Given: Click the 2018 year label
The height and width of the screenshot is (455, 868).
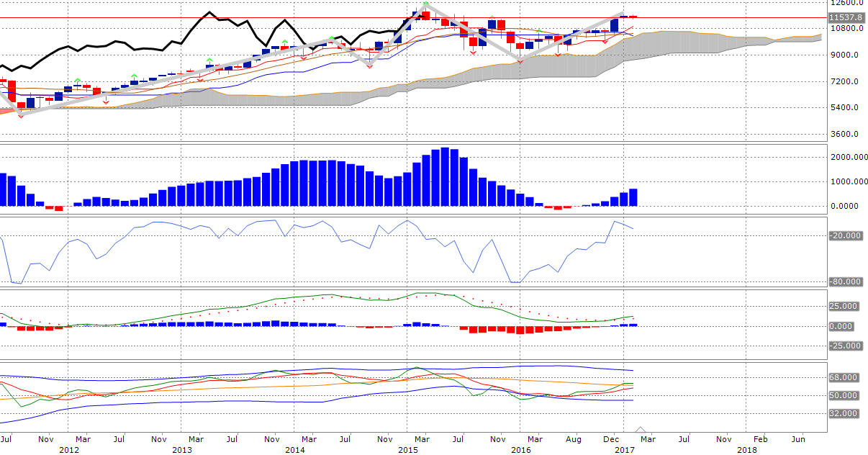Looking at the screenshot, I should point(746,450).
